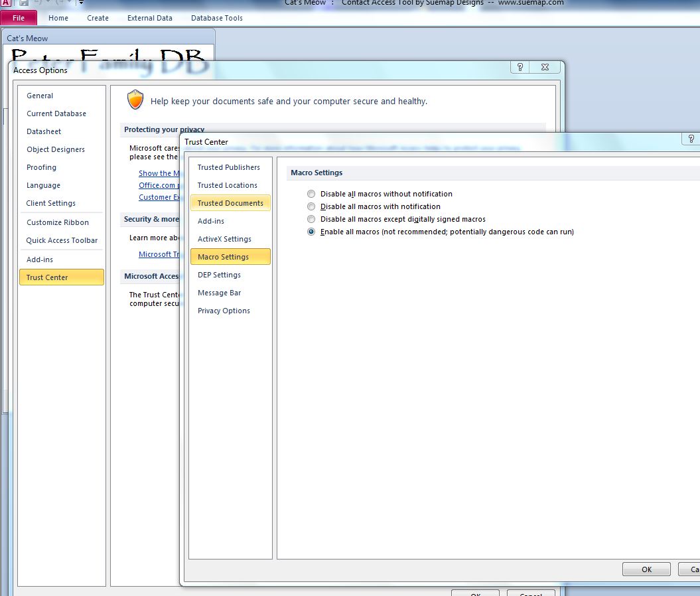Select Add-ins in Access Options list

pyautogui.click(x=62, y=260)
